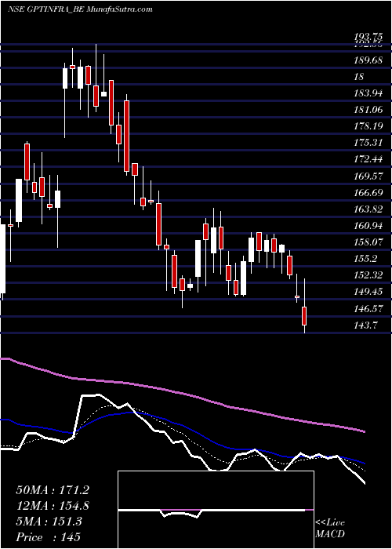Click the Price : 145 reading
392x549 pixels.
(x=48, y=537)
